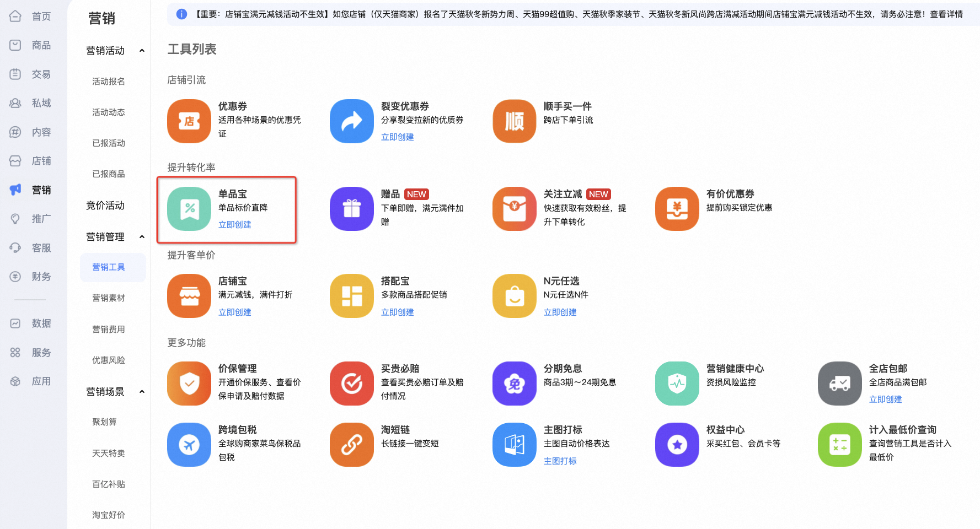980x529 pixels.
Task: Open 竞价活动 menu section
Action: click(x=105, y=206)
